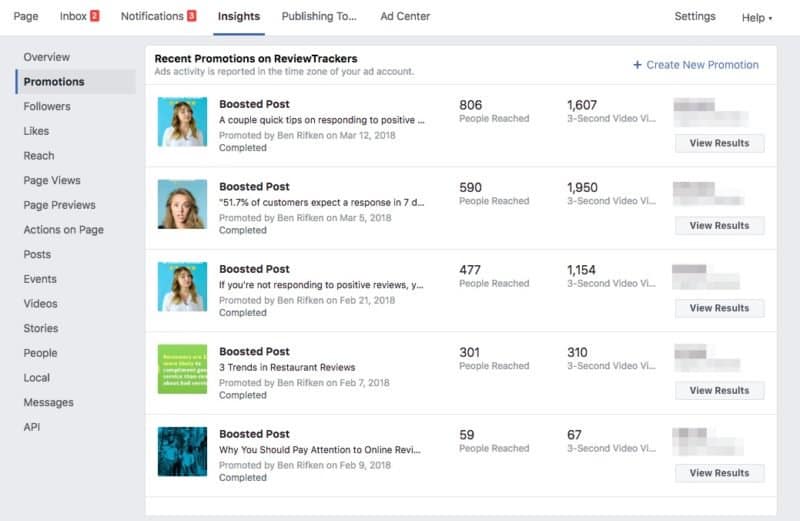The image size is (800, 521).
Task: Open the Publishing Tools tab
Action: coord(319,16)
